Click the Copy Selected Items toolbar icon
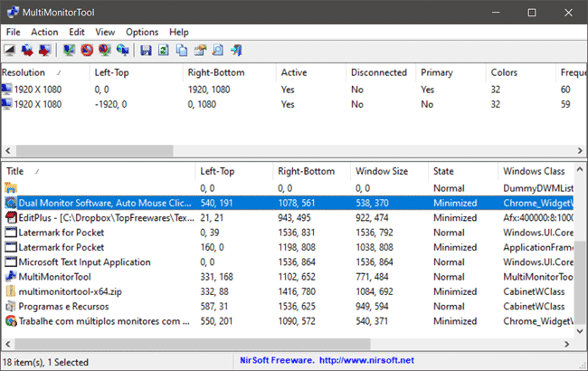 181,50
